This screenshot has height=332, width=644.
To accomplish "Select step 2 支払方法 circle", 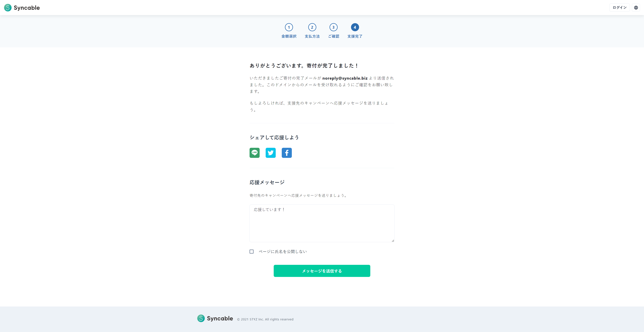I will point(312,27).
